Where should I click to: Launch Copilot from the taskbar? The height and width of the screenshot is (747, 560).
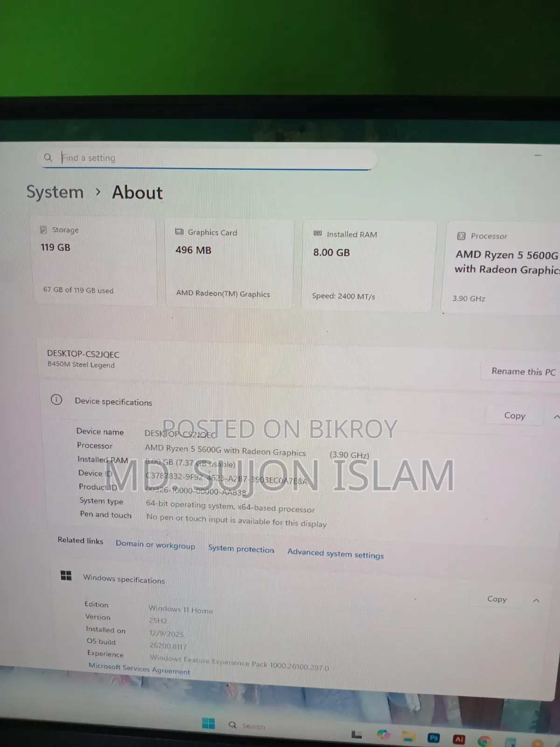384,735
